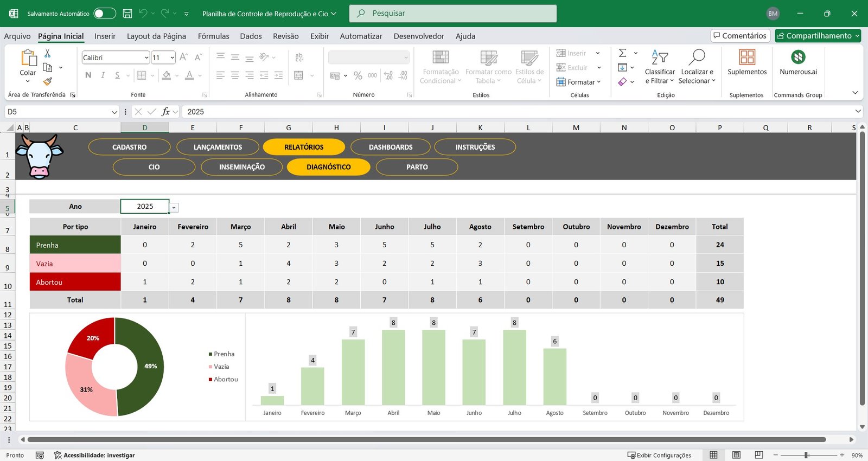Click the AutoSum sigma icon
Viewport: 868px width, 461px height.
623,53
